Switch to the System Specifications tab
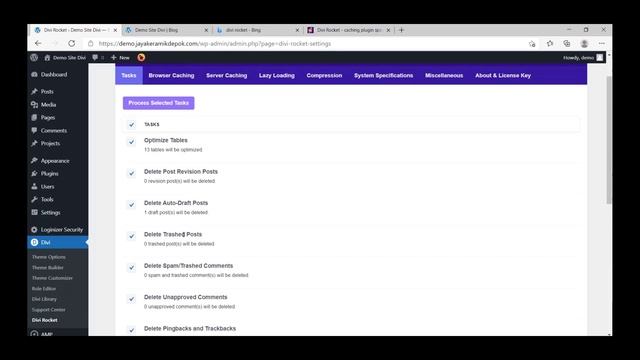The width and height of the screenshot is (640, 360). (384, 76)
